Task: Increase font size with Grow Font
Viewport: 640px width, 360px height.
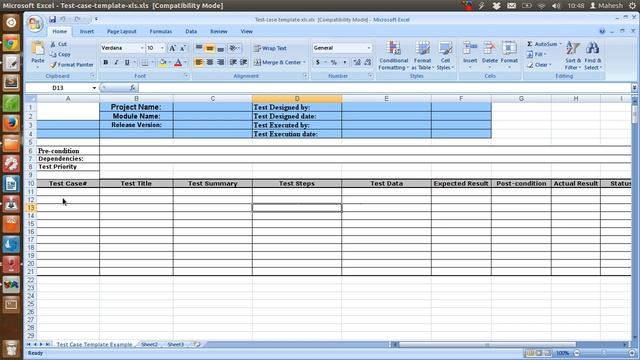Action: [x=172, y=48]
